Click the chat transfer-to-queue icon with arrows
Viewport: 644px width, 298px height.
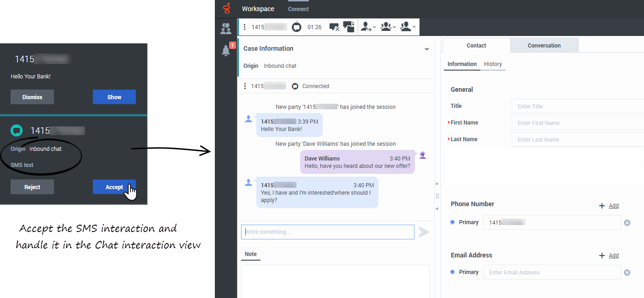[x=349, y=27]
